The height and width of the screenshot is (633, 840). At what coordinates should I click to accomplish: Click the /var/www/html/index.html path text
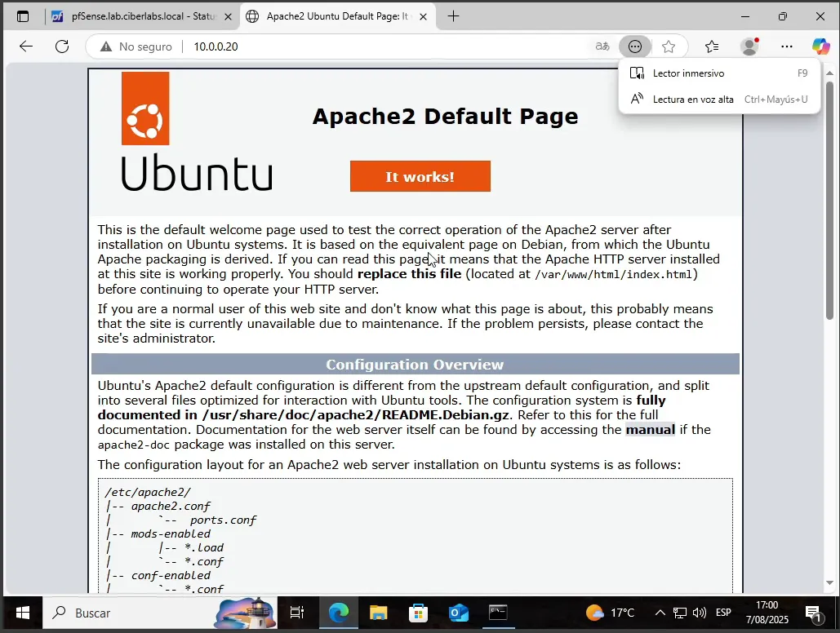(614, 274)
